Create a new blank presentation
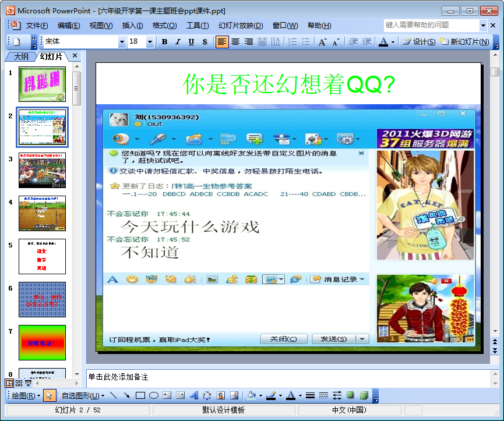This screenshot has width=504, height=421. (17, 42)
